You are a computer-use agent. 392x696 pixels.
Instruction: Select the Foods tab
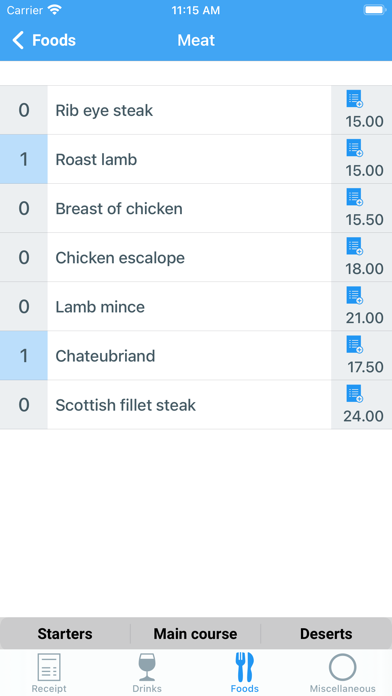245,672
